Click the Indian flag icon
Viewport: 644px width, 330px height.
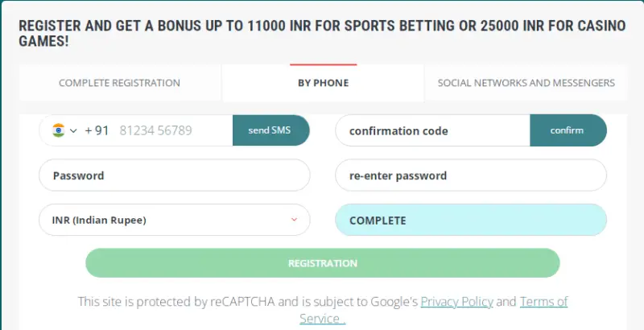58,130
